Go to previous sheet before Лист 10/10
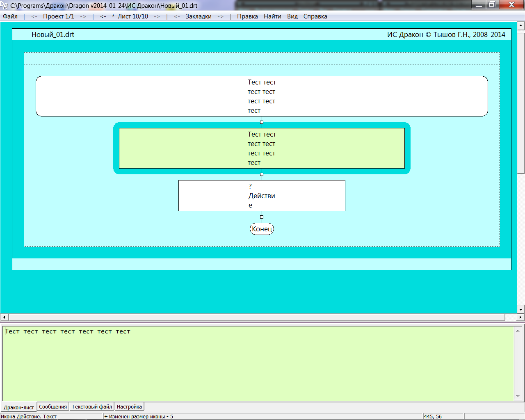Image resolution: width=525 pixels, height=420 pixels. click(103, 16)
